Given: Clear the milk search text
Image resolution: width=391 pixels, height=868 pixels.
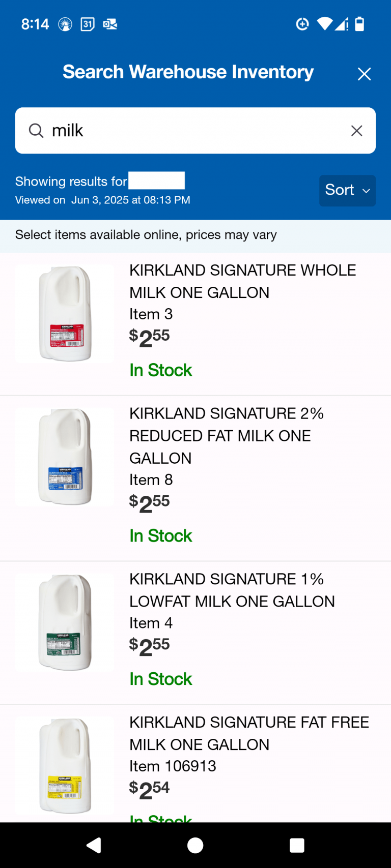Looking at the screenshot, I should [356, 131].
